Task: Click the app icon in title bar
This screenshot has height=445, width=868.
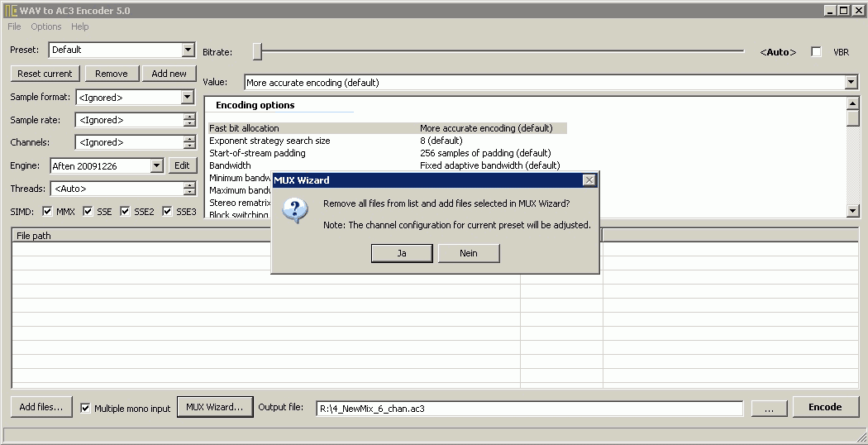Action: click(x=11, y=11)
